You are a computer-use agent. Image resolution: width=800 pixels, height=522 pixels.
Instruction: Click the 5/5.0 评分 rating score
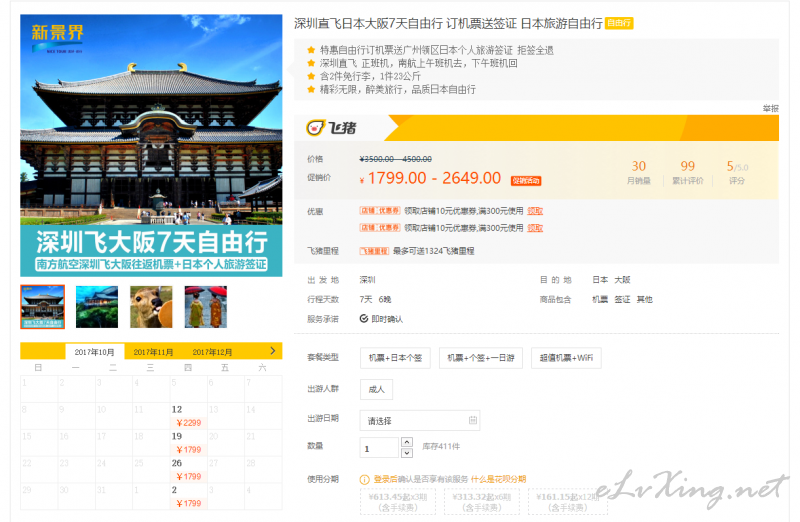pyautogui.click(x=737, y=172)
